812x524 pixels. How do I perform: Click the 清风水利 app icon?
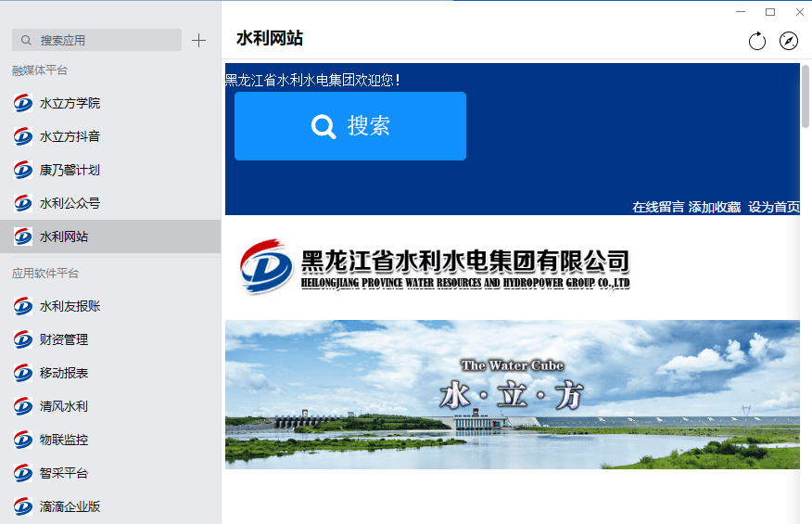click(23, 406)
